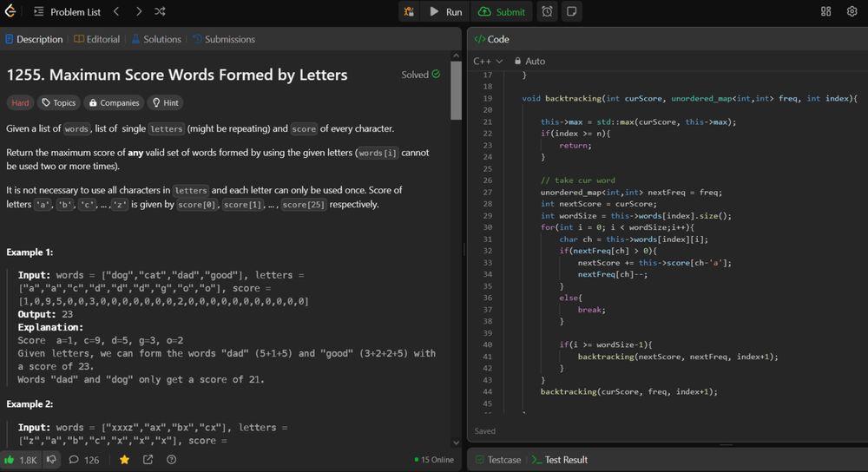Image resolution: width=868 pixels, height=472 pixels.
Task: Click line 44 backtracking call
Action: tap(628, 392)
